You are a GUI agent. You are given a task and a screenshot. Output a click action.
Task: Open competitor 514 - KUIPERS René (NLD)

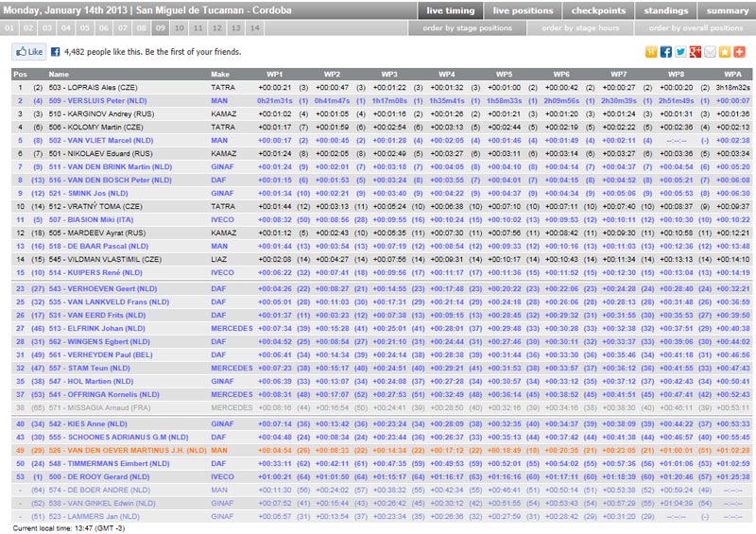pyautogui.click(x=95, y=272)
